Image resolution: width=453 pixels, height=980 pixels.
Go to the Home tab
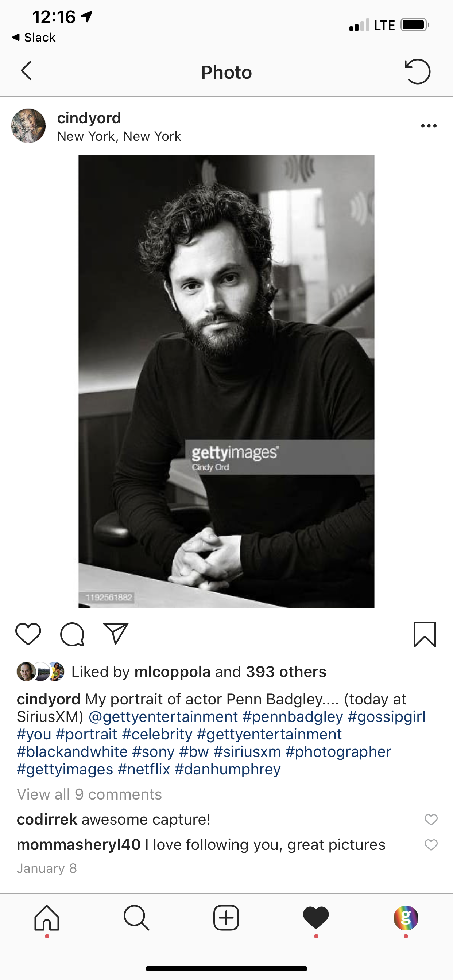click(x=47, y=918)
